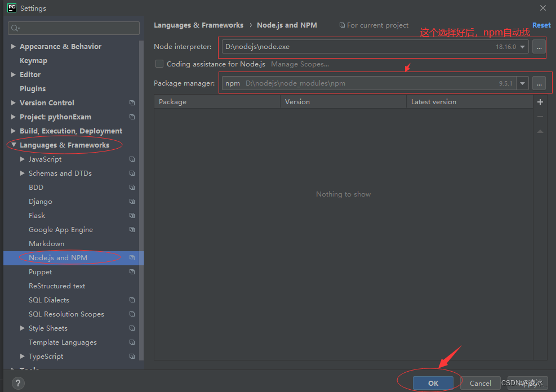Click project-scope icon beside Template Languages
Screen dimensions: 556x392
(132, 342)
